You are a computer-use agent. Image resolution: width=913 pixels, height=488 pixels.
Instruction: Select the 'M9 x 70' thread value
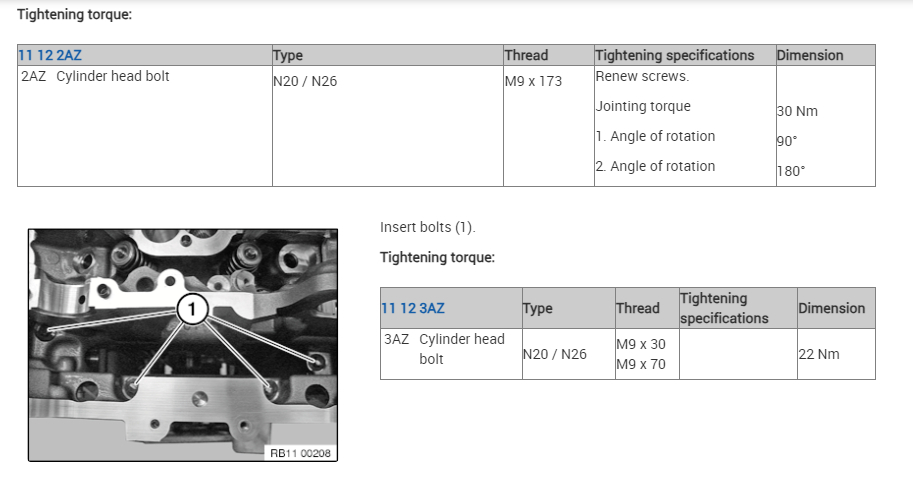tap(640, 364)
